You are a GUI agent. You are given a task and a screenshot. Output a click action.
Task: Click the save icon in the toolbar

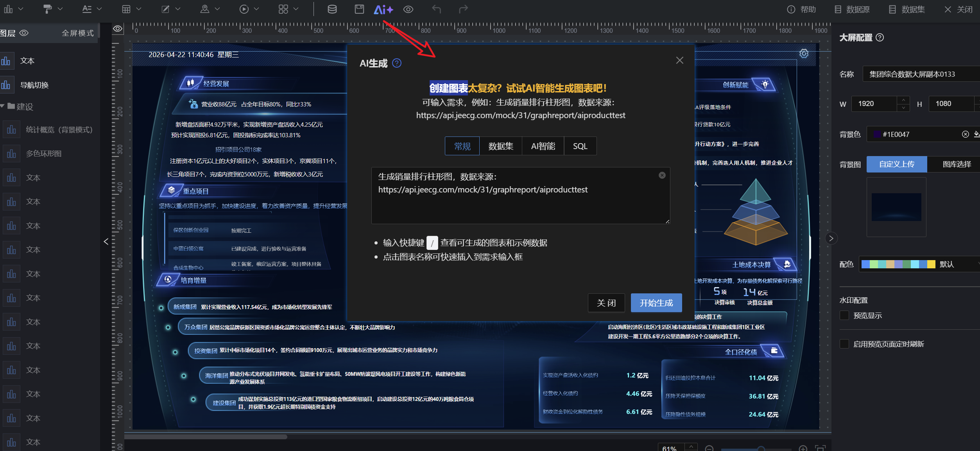(359, 9)
